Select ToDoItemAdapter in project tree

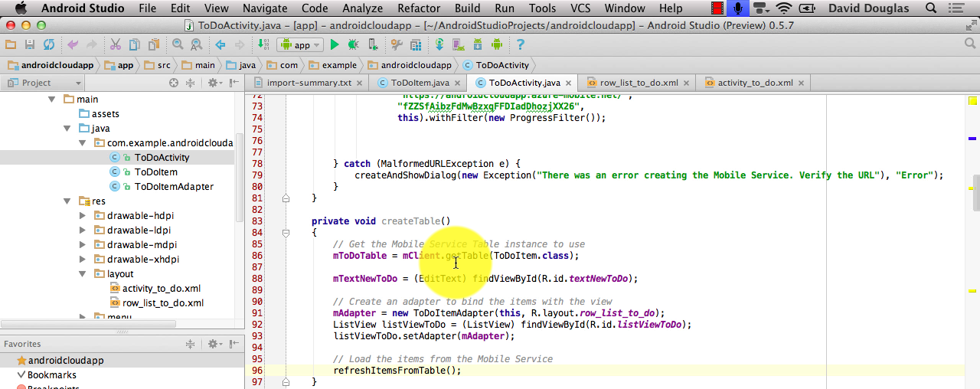click(x=174, y=187)
